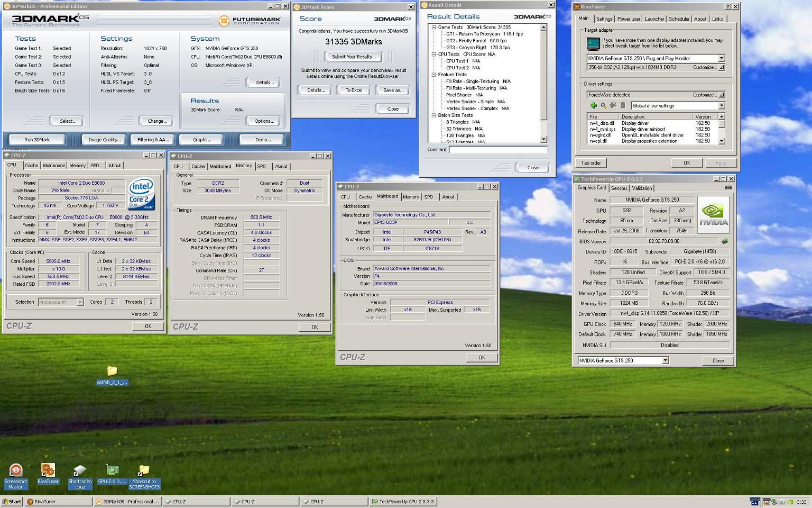The height and width of the screenshot is (508, 812).
Task: Click the RivaTuner driver file list scroll-up arrow
Action: point(722,116)
